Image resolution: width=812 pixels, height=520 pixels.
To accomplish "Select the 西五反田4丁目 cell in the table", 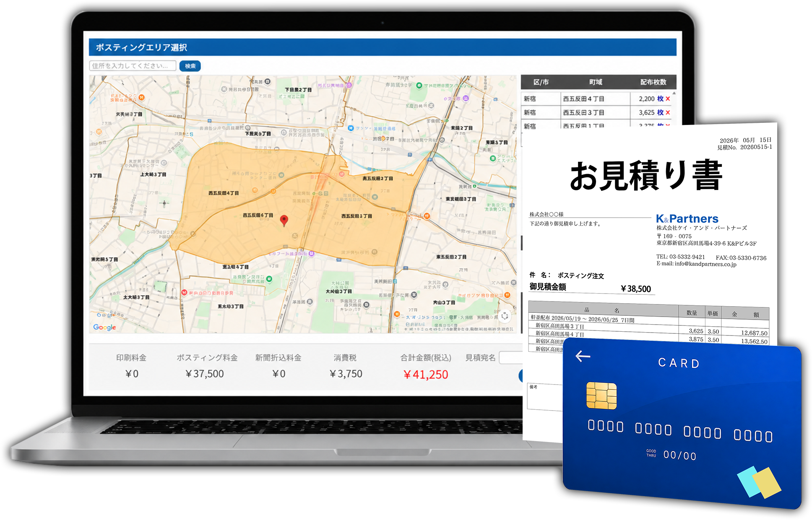I will (x=596, y=99).
